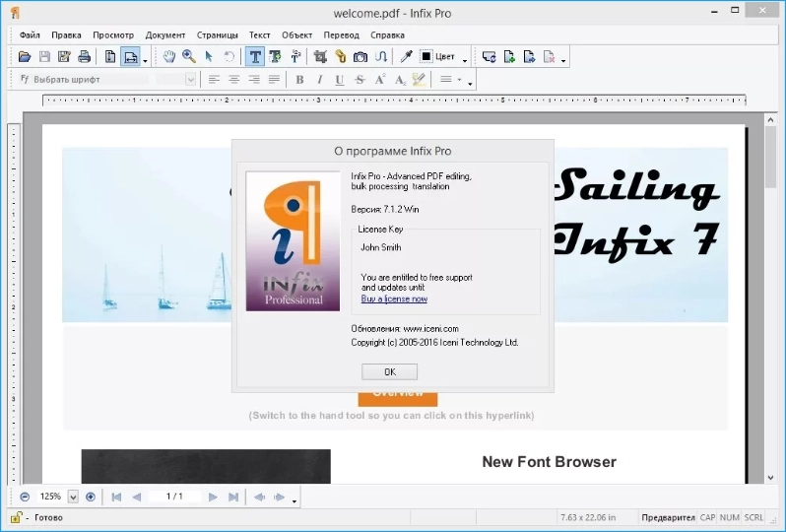Click the extract pages icon
Image resolution: width=786 pixels, height=532 pixels.
click(529, 57)
